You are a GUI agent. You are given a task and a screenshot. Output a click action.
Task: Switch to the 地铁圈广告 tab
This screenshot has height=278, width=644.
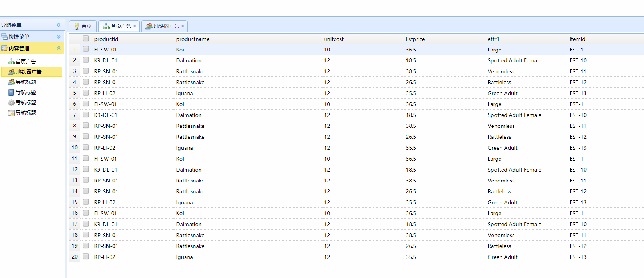(x=164, y=26)
